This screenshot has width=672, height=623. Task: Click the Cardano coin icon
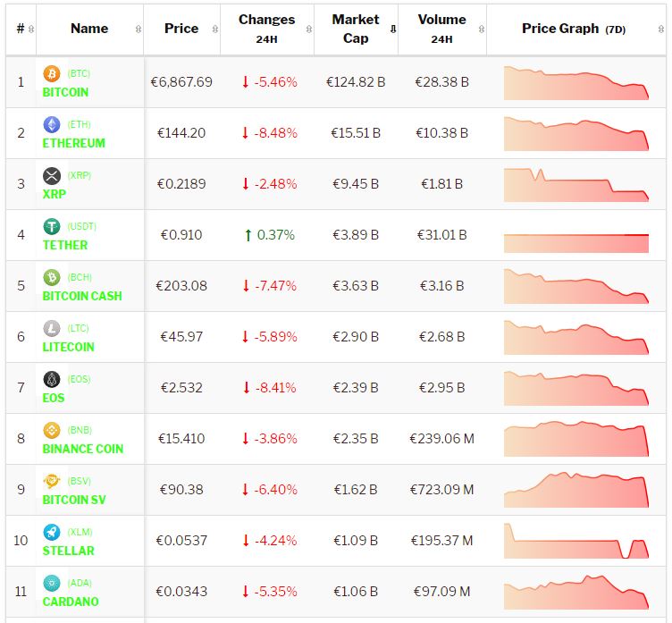[x=52, y=583]
